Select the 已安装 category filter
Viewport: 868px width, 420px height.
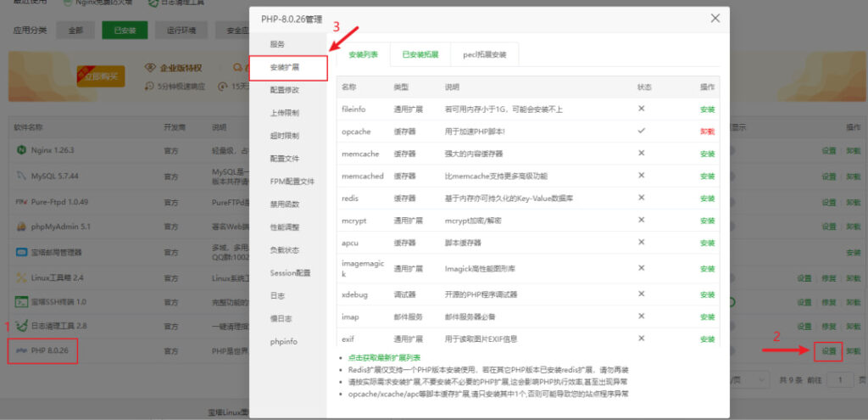(x=125, y=31)
